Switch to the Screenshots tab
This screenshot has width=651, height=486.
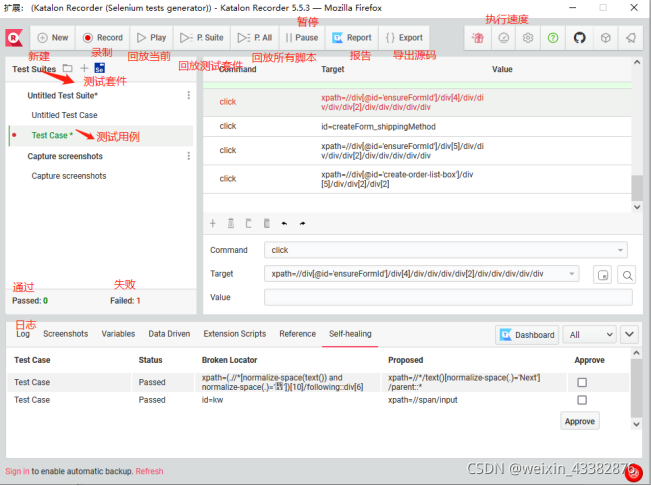tap(66, 334)
